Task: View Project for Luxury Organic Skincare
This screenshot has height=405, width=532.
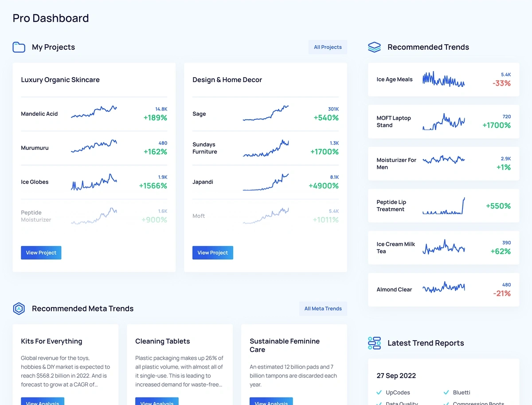Action: [x=41, y=253]
